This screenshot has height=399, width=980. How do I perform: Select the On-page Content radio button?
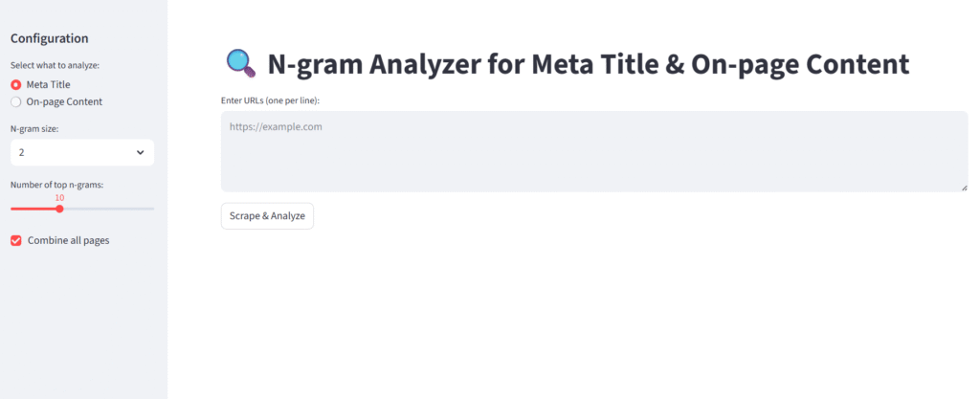(x=16, y=101)
